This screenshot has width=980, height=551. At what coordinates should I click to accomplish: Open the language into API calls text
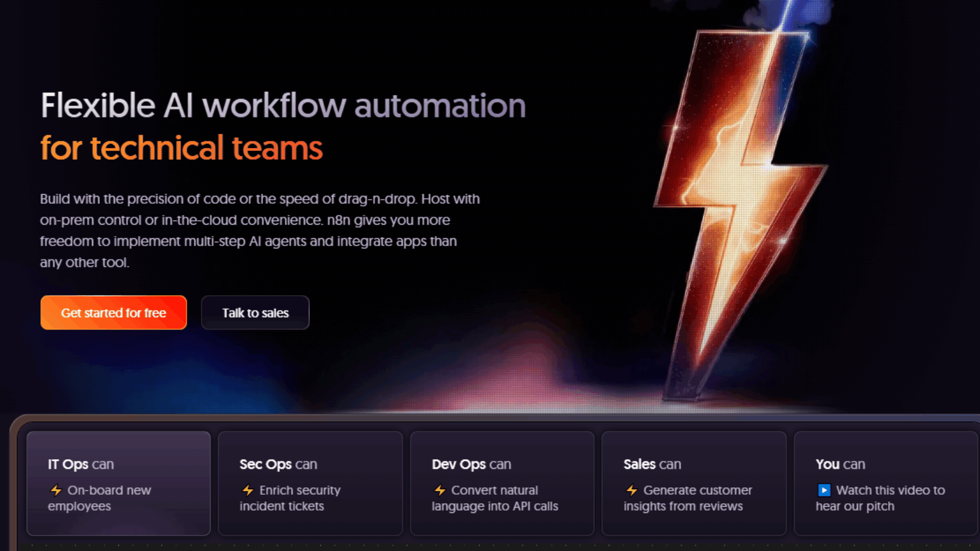495,506
